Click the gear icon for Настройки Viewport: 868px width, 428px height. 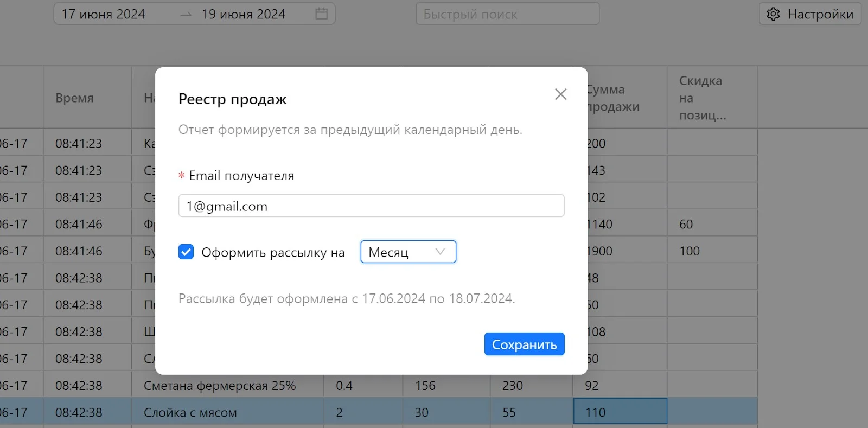click(x=773, y=14)
